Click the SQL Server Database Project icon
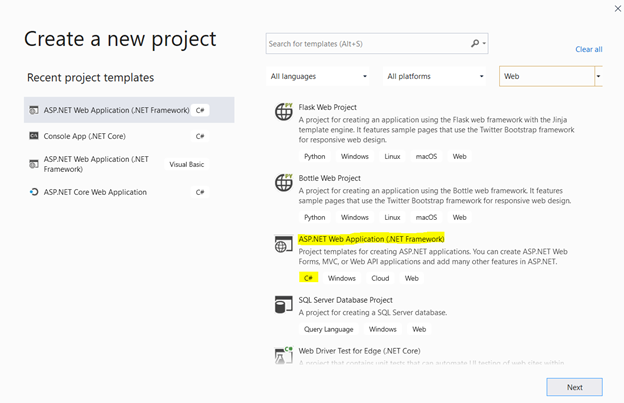Image resolution: width=624 pixels, height=403 pixels. coord(283,304)
